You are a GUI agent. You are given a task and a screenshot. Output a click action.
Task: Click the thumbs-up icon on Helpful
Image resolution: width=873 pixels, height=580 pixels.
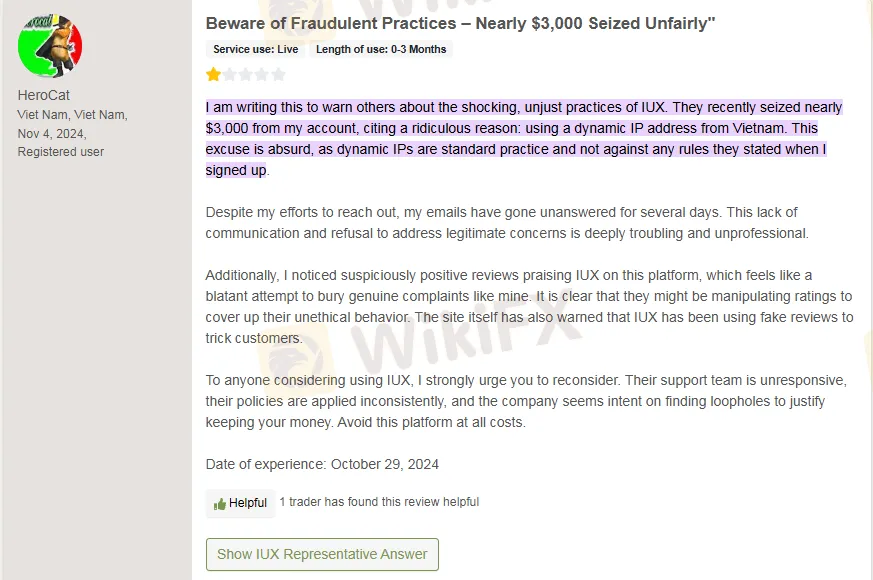[220, 503]
